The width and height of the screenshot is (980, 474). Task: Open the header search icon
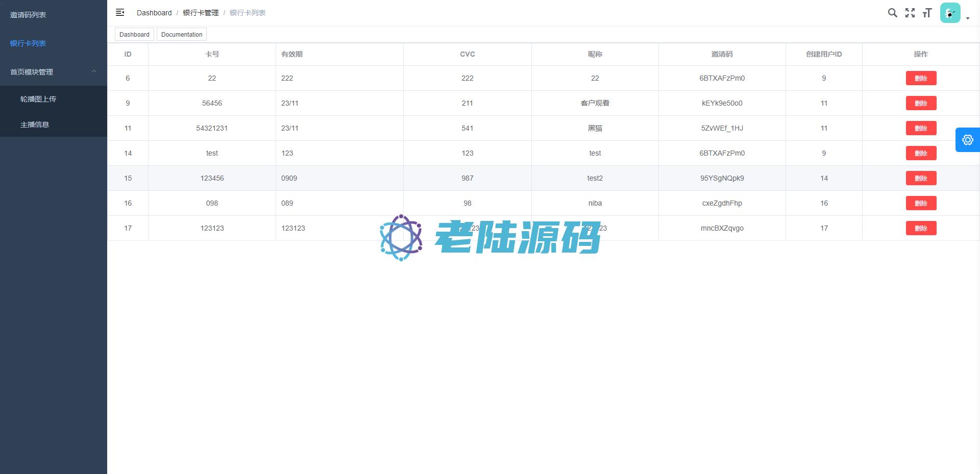(892, 13)
